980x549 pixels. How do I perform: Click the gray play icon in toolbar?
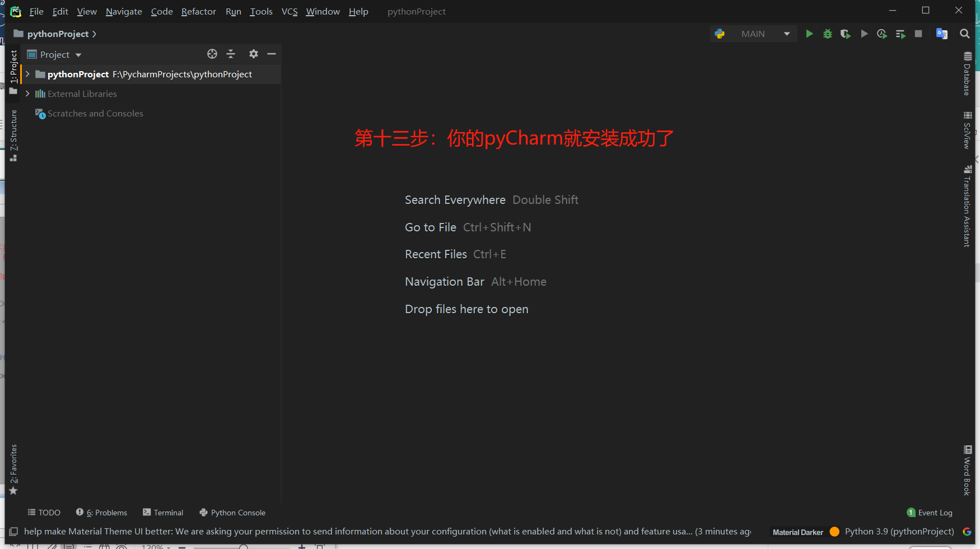point(864,34)
